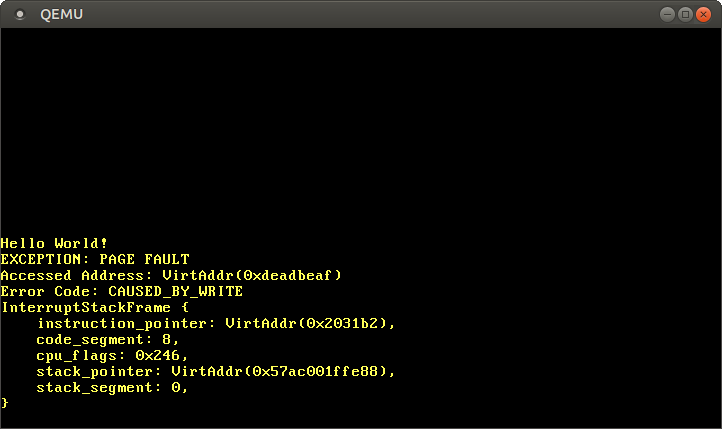Close the QEMU window
The image size is (722, 429).
click(703, 14)
